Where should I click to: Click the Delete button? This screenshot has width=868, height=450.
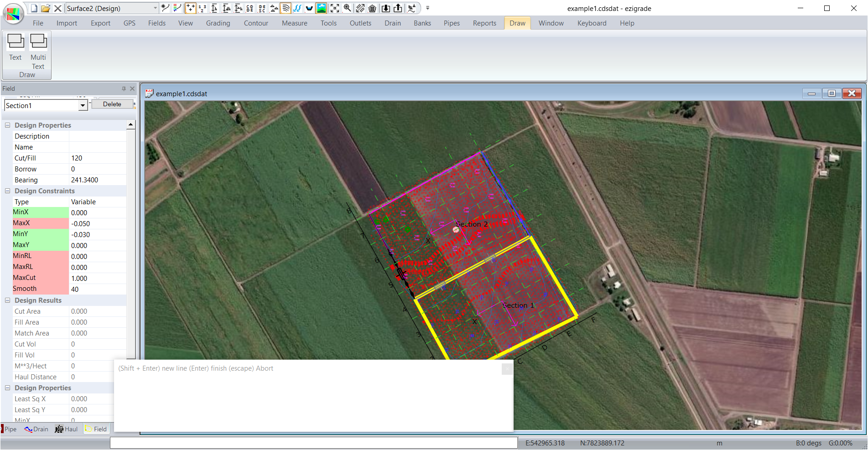pyautogui.click(x=112, y=104)
